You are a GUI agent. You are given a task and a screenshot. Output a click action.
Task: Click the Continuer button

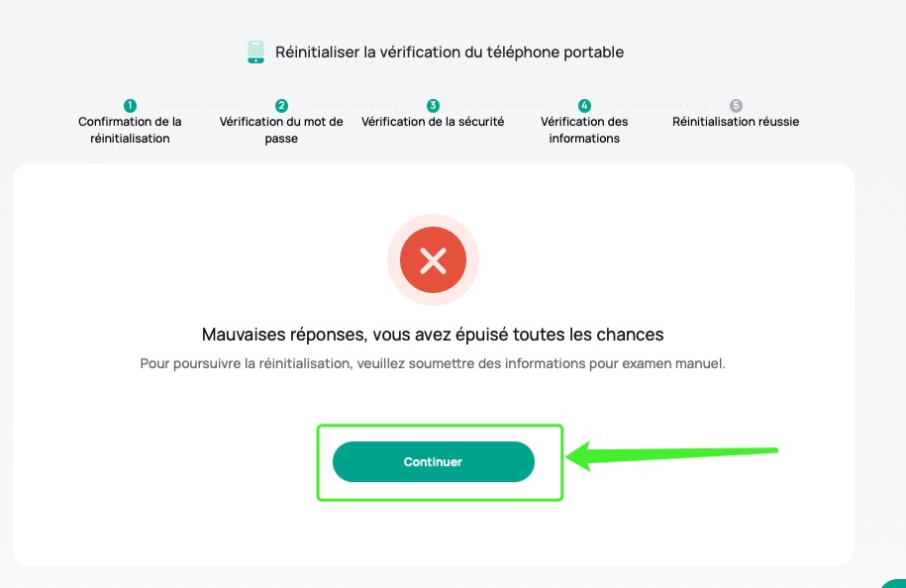434,461
